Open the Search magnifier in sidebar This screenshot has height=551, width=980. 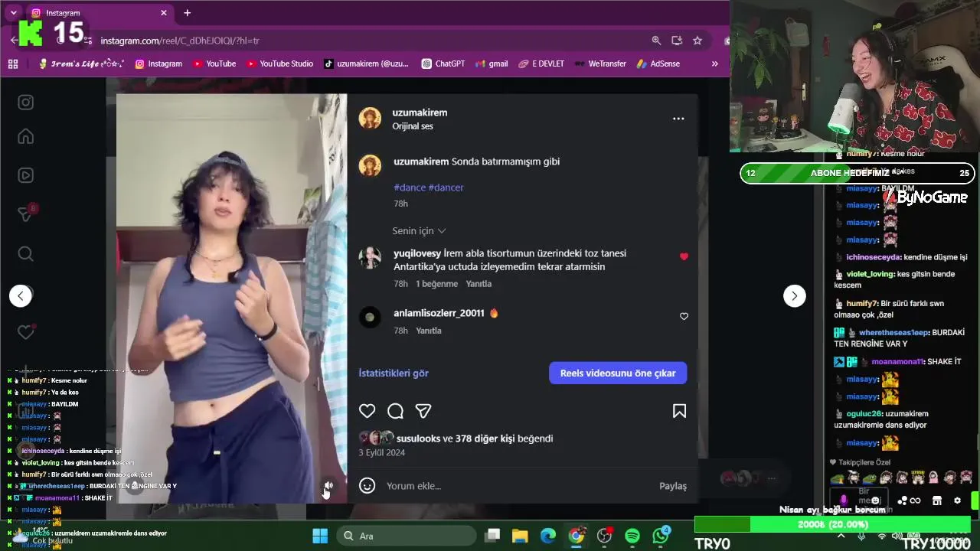[x=25, y=253]
